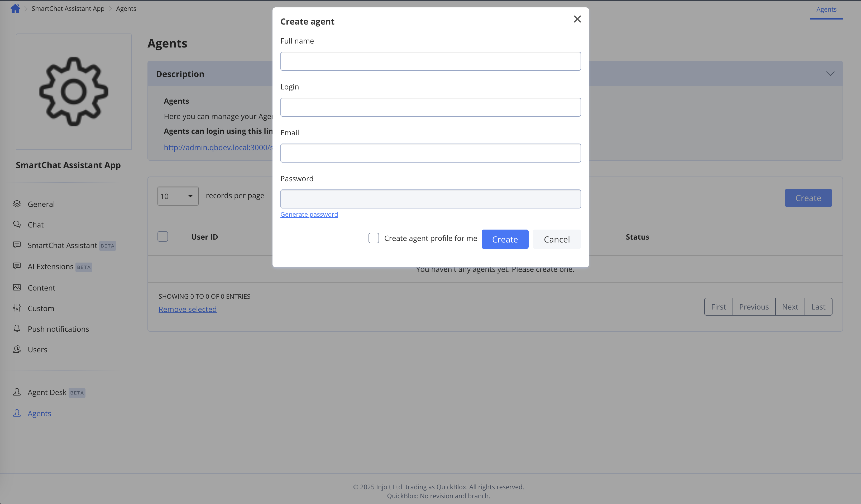Click the Custom sliders icon in sidebar
The image size is (861, 504).
[x=17, y=308]
